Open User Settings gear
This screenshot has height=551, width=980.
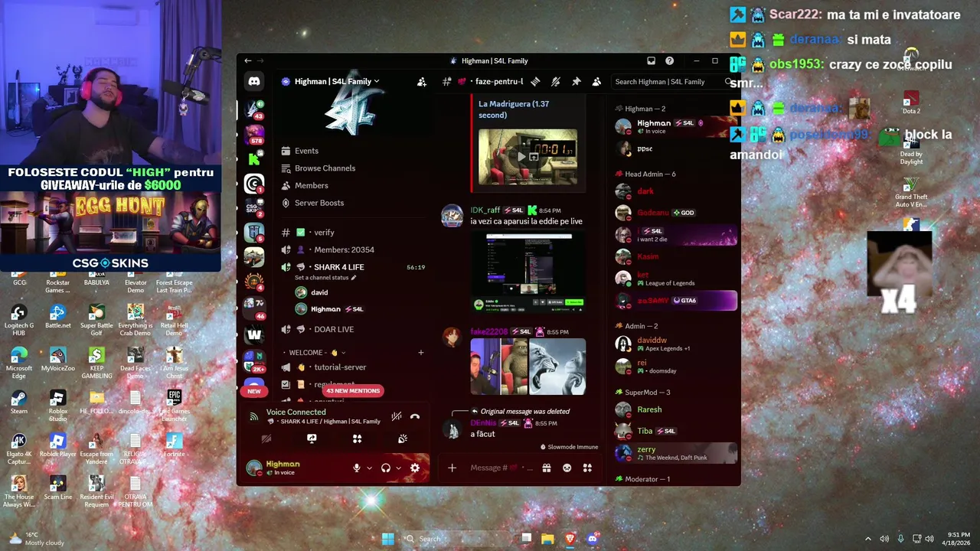tap(415, 468)
